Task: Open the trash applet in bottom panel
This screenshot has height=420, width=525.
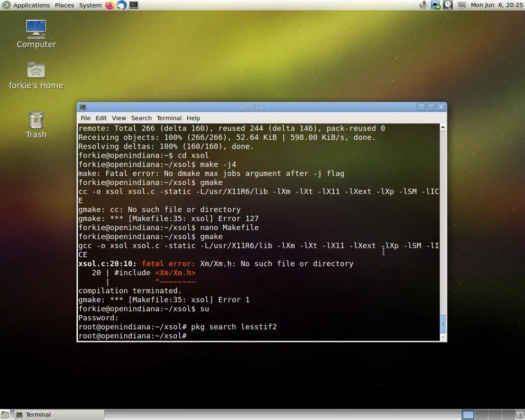Action: pyautogui.click(x=520, y=415)
